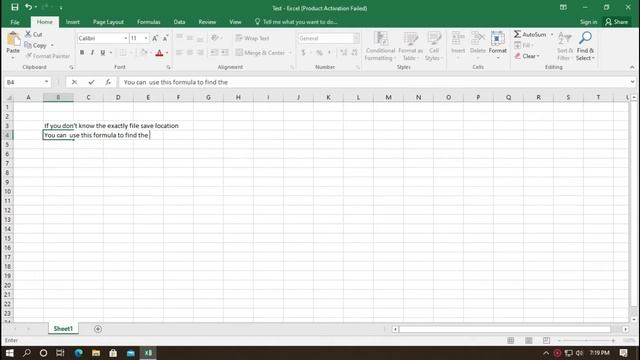Click the Insert Function fx icon

point(108,82)
